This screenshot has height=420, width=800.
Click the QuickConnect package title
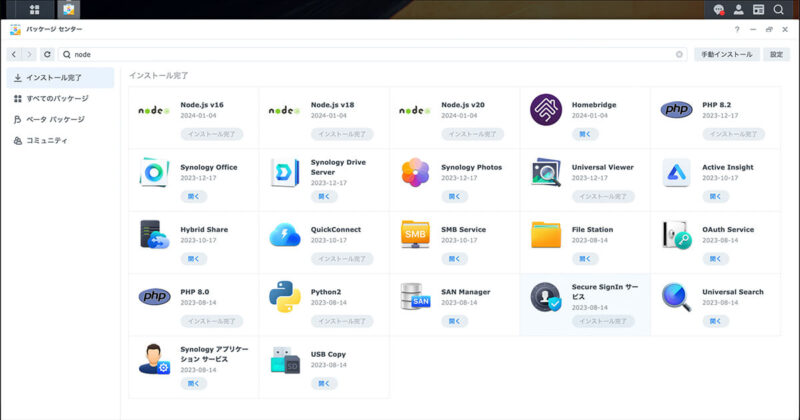coord(336,230)
